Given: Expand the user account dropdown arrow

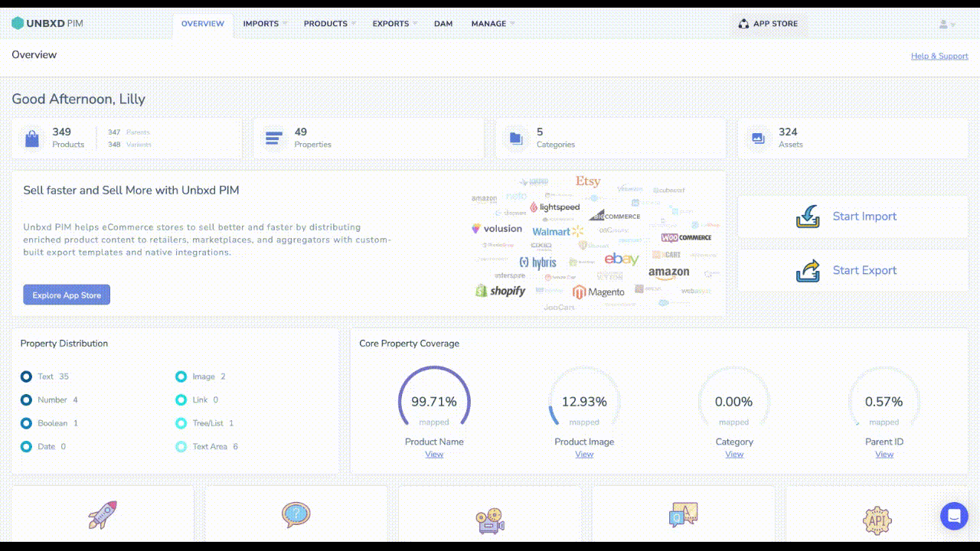Looking at the screenshot, I should [952, 24].
